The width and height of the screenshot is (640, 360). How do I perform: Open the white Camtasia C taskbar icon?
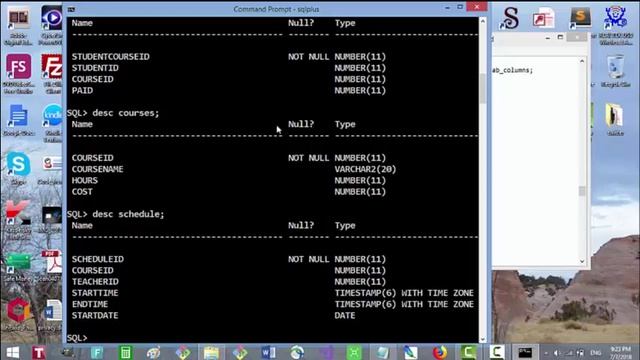(x=497, y=353)
